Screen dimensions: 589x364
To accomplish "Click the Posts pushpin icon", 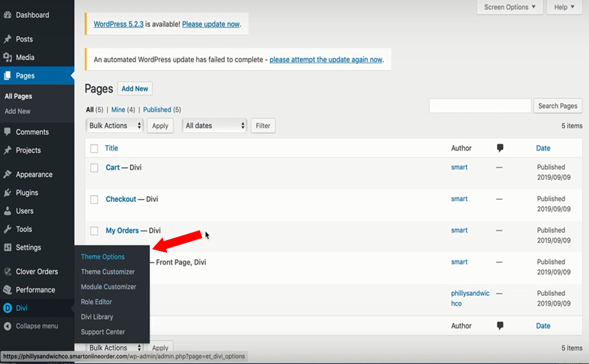I will 7,39.
